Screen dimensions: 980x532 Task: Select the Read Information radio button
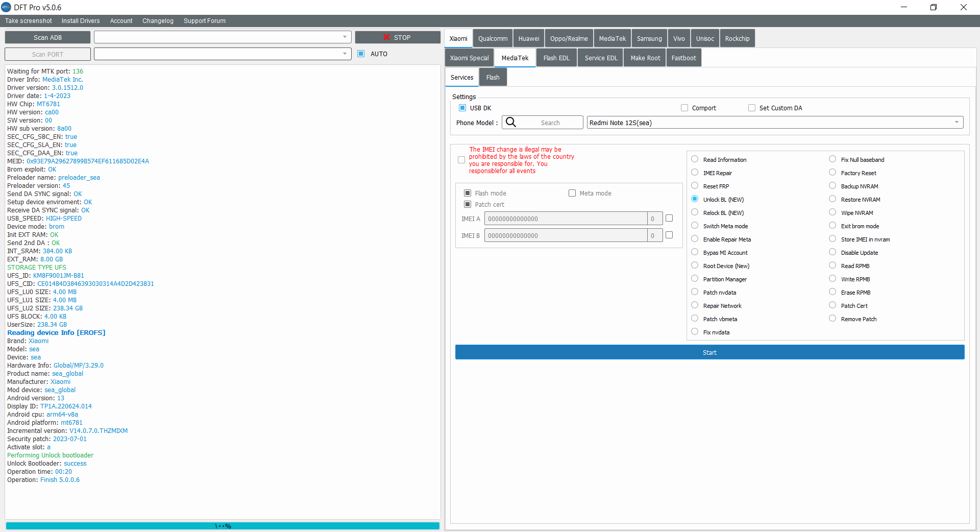click(695, 159)
